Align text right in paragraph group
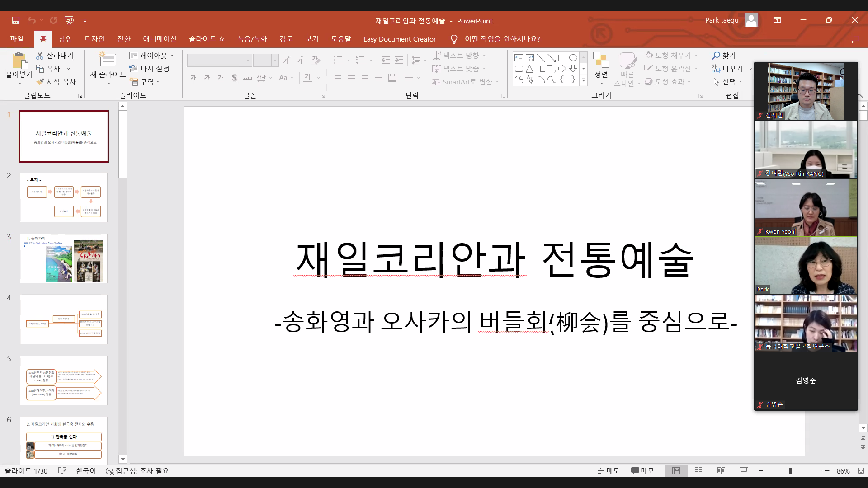This screenshot has height=488, width=868. coord(365,78)
